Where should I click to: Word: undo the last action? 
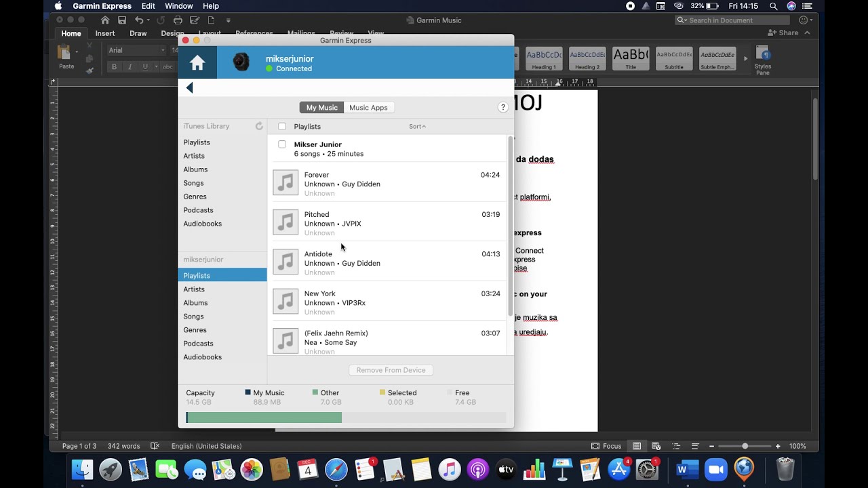click(139, 20)
